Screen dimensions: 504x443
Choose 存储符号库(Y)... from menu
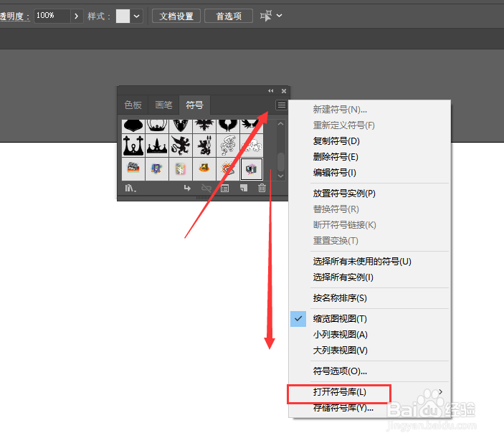point(370,409)
